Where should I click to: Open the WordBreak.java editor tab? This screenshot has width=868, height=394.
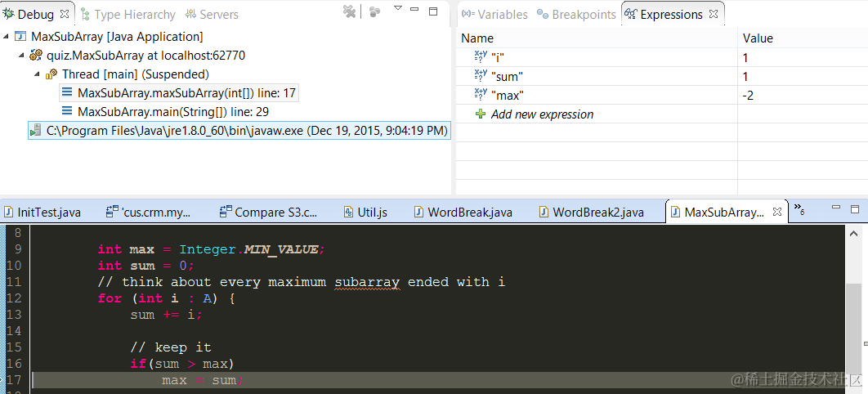click(x=464, y=212)
